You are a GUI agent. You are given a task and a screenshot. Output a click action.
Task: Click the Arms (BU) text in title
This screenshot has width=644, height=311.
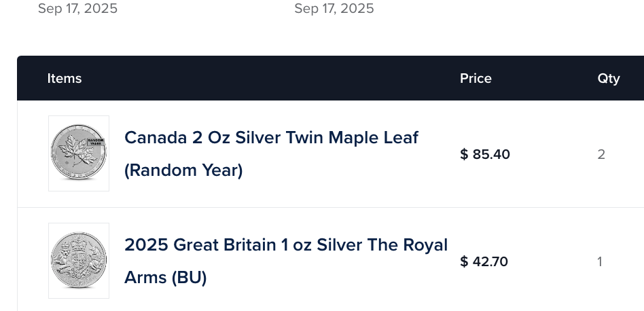pyautogui.click(x=165, y=277)
